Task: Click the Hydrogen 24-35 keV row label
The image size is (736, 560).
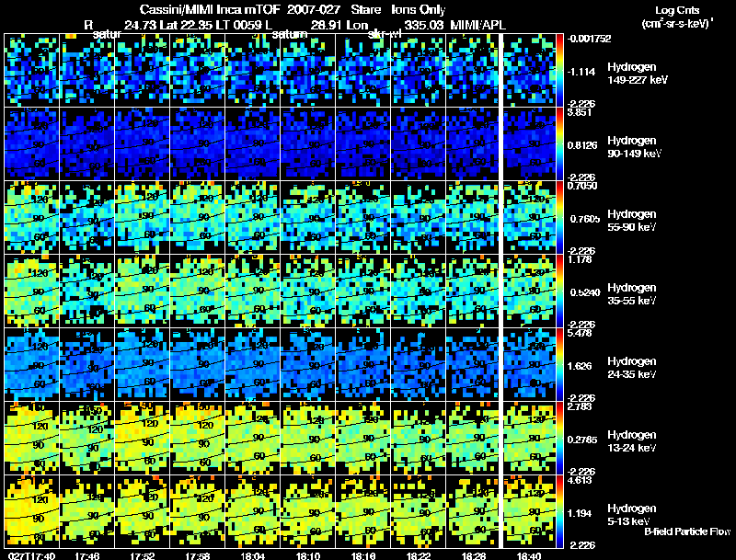Action: point(632,368)
